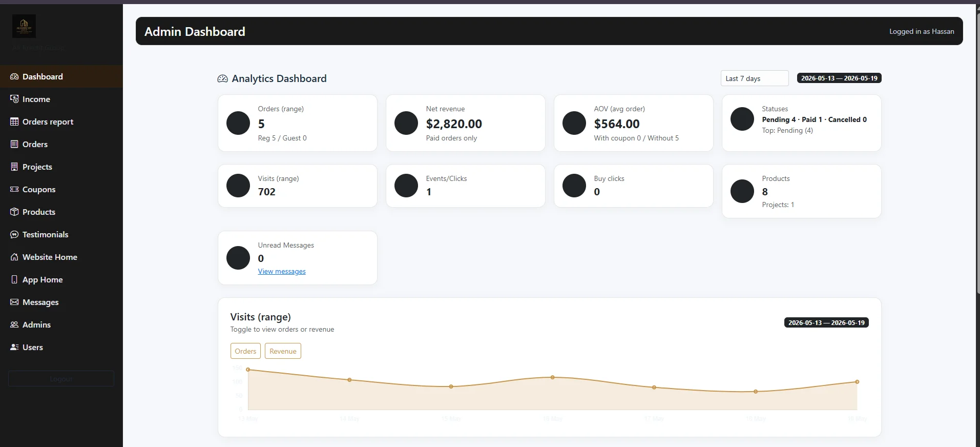Viewport: 980px width, 447px height.
Task: Click the 702 visits value
Action: 267,192
